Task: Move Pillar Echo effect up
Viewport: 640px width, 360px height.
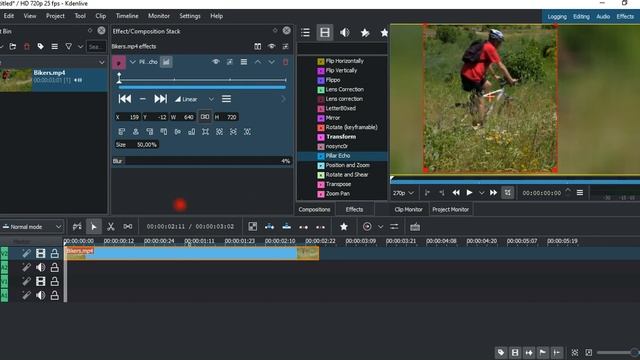Action: coord(258,62)
